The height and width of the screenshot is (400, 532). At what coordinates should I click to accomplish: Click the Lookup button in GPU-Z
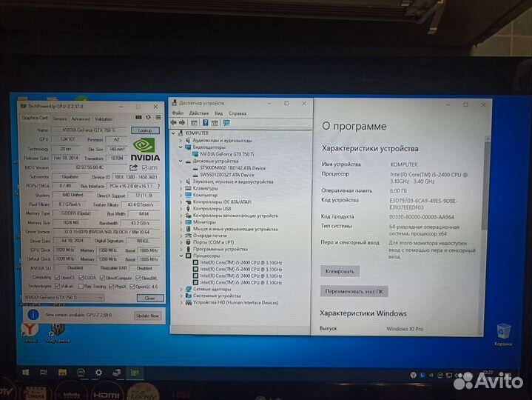145,130
